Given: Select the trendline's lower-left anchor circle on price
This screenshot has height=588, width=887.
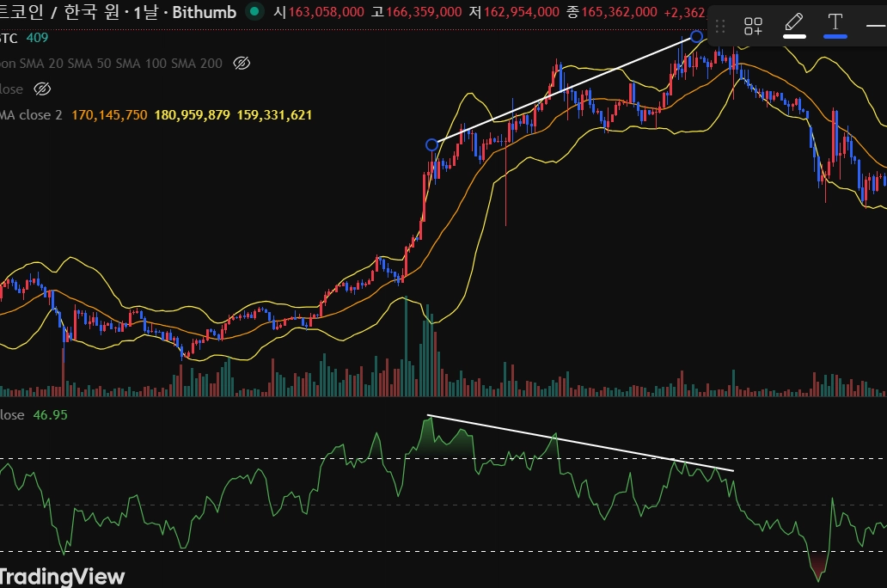Looking at the screenshot, I should 431,145.
